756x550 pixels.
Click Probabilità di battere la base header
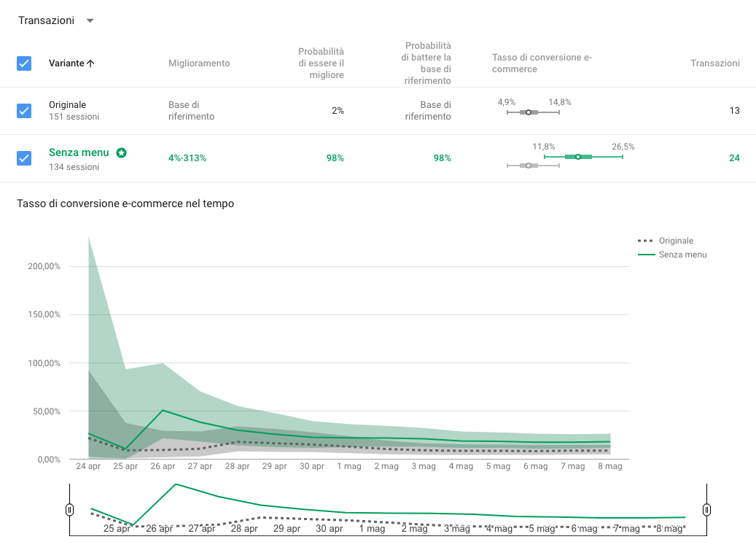[426, 63]
